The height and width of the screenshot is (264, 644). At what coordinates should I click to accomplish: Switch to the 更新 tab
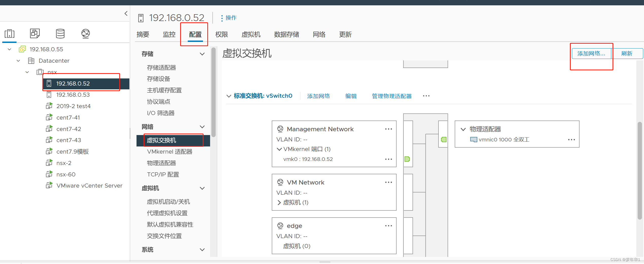pos(345,35)
